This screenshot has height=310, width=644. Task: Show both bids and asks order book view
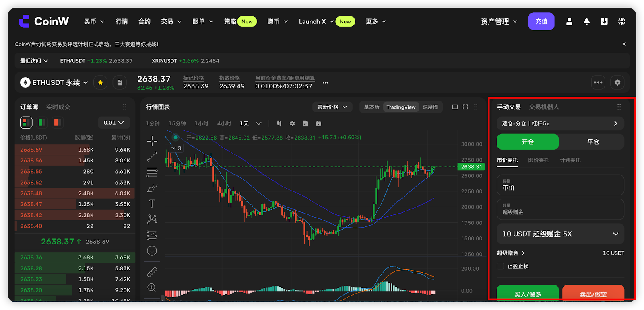26,122
